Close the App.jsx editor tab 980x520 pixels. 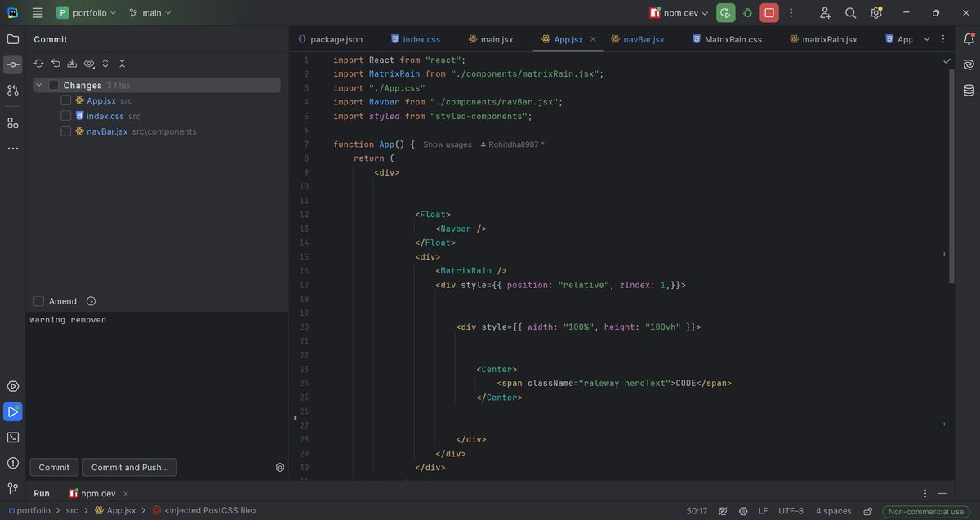pyautogui.click(x=593, y=39)
